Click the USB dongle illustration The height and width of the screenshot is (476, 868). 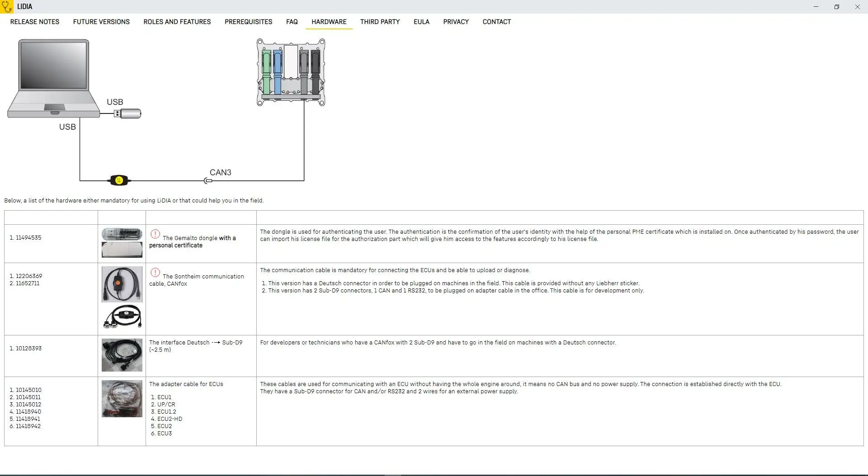tap(128, 113)
